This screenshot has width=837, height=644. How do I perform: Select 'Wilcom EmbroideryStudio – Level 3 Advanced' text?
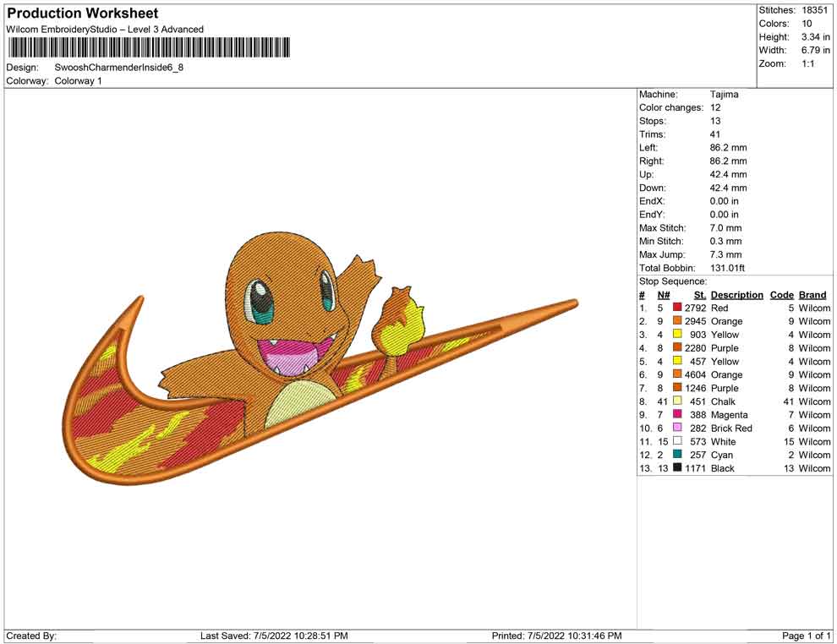105,30
